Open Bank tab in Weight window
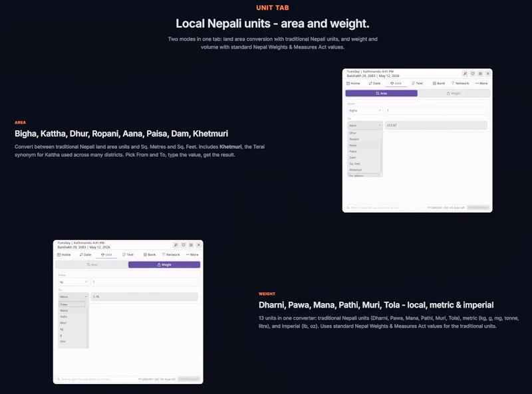Viewport: 532px width, 394px height. (149, 254)
